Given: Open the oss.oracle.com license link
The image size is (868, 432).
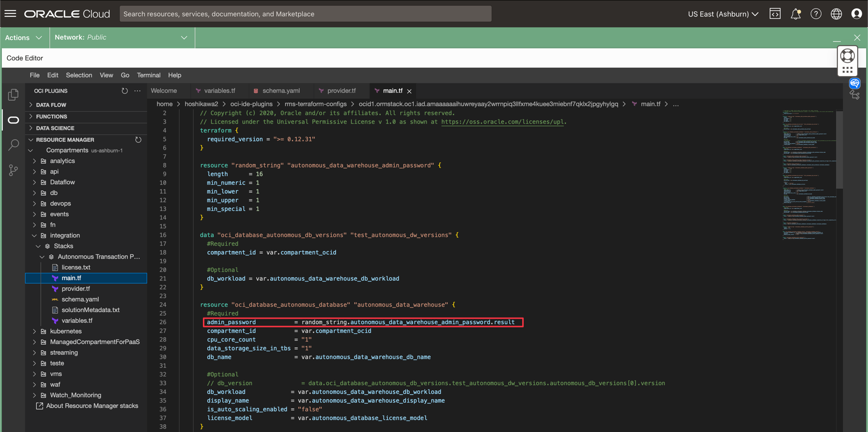Looking at the screenshot, I should point(502,122).
